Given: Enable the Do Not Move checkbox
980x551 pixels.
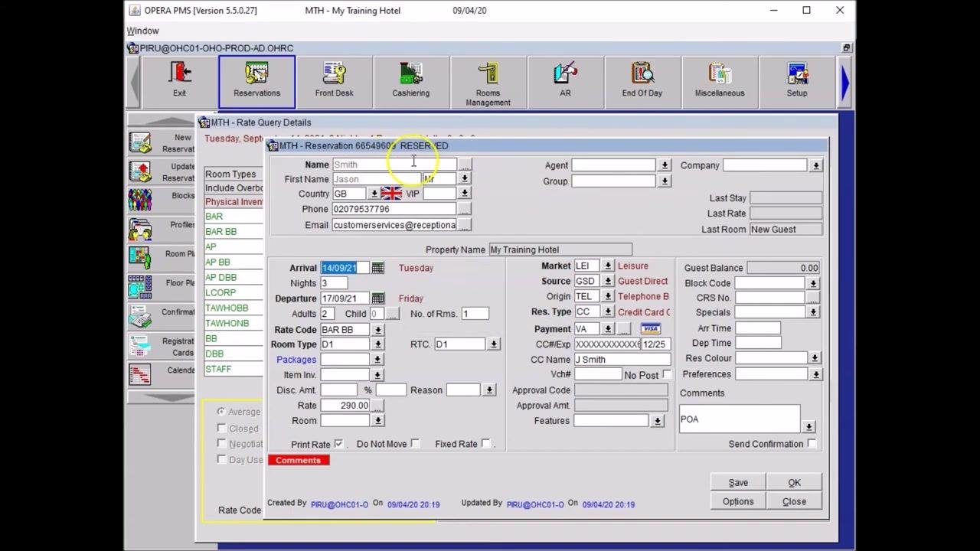Looking at the screenshot, I should point(415,444).
